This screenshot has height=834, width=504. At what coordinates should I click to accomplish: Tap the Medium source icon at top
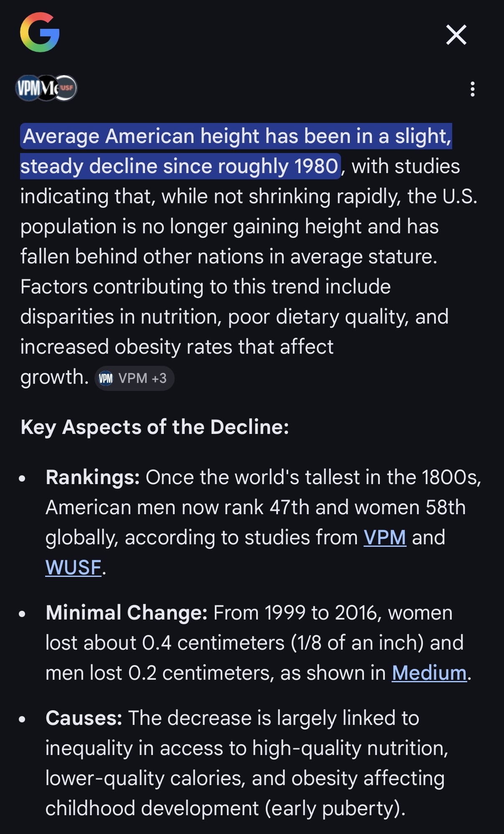[x=47, y=88]
